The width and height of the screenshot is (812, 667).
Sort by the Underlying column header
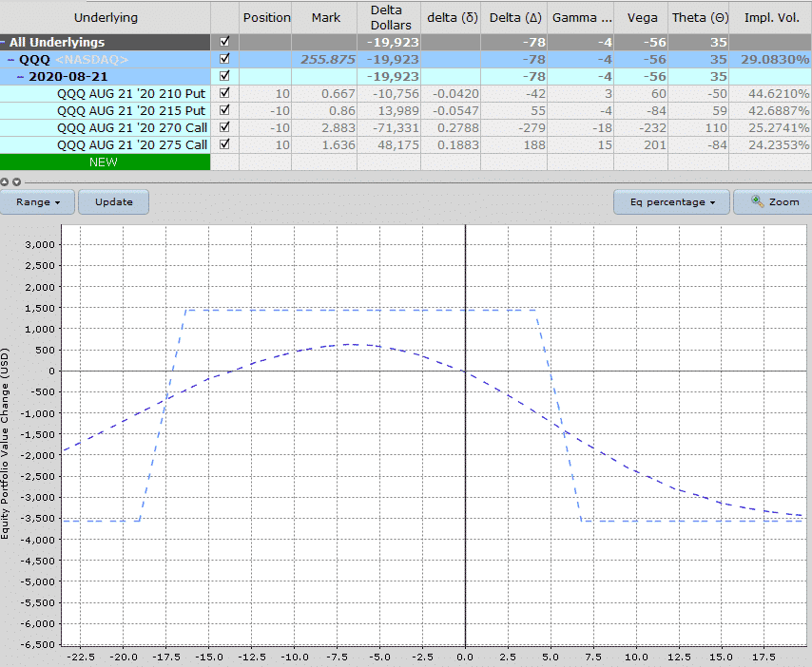[106, 18]
